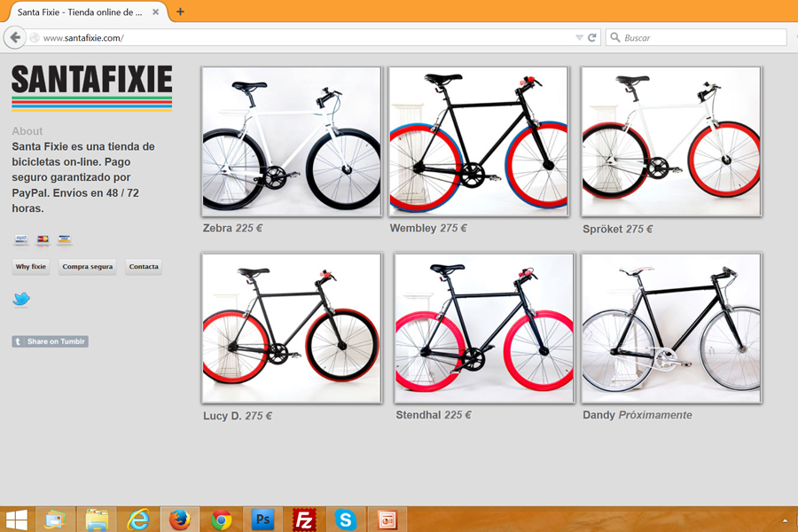Click the Visa payment icon

pyautogui.click(x=64, y=239)
